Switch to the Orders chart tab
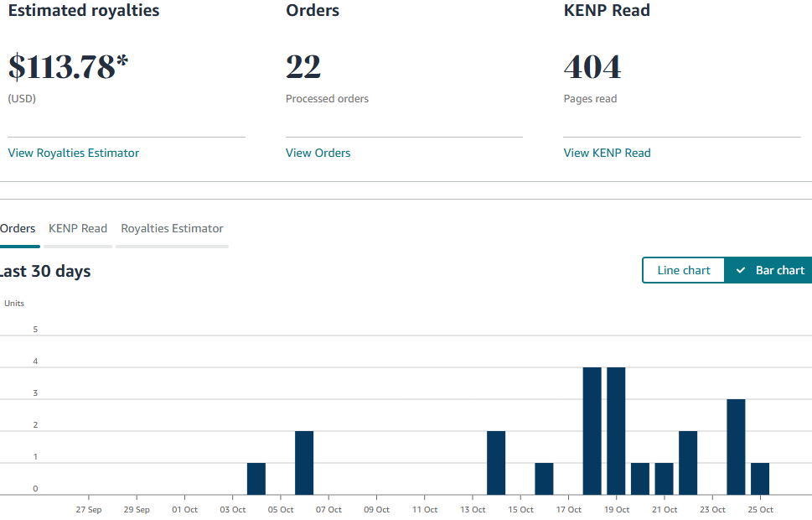The width and height of the screenshot is (812, 520). pyautogui.click(x=18, y=229)
